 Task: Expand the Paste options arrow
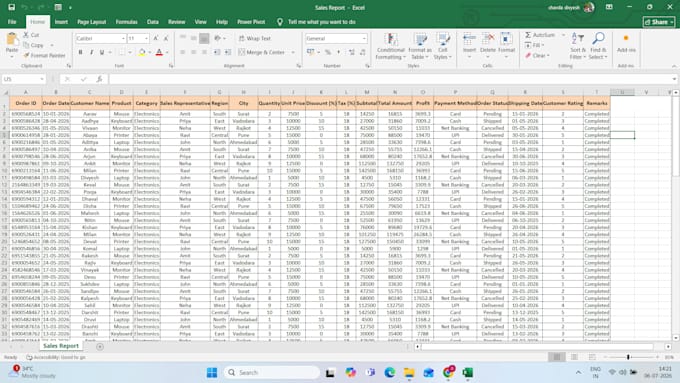(12, 57)
